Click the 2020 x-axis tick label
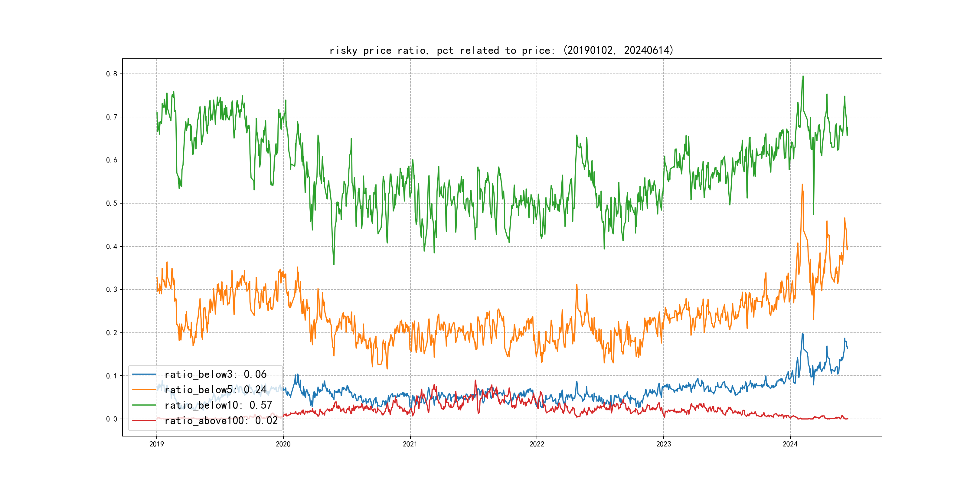 tap(283, 444)
